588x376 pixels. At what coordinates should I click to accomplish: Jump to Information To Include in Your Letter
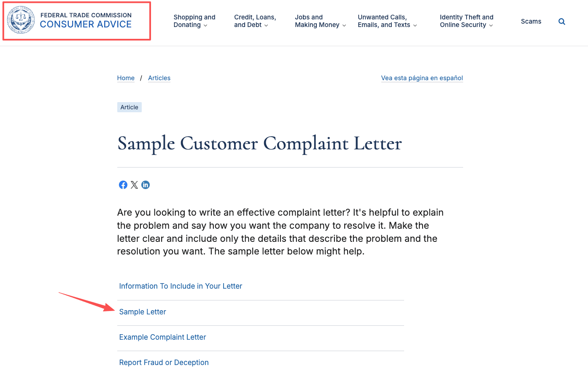[x=181, y=286]
